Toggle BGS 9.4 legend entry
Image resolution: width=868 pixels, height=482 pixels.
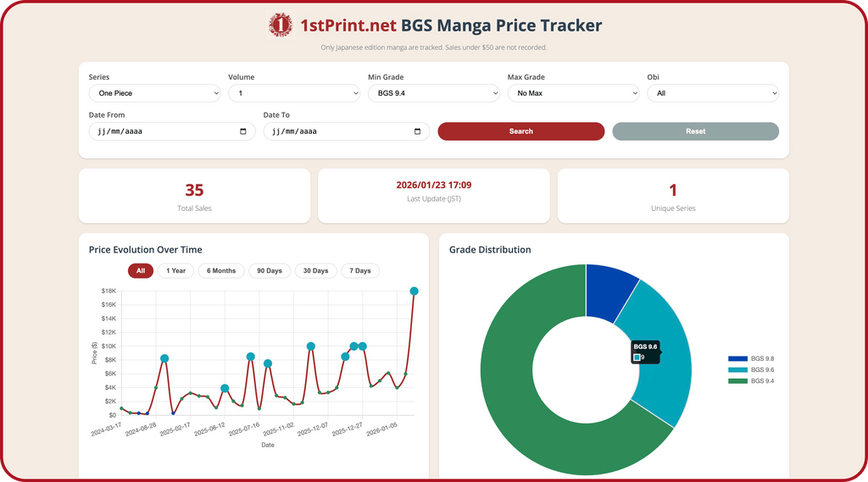(x=751, y=380)
